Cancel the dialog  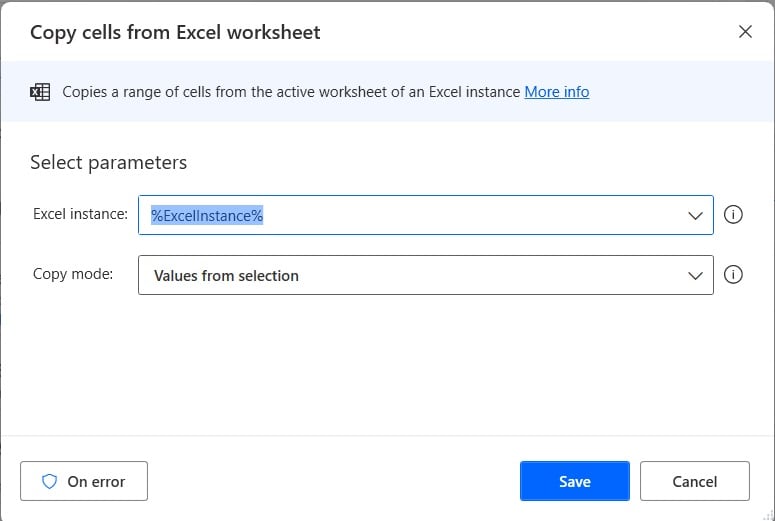694,481
